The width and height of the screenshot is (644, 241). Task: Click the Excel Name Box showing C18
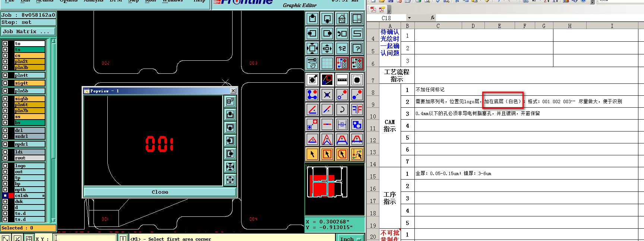pyautogui.click(x=386, y=18)
